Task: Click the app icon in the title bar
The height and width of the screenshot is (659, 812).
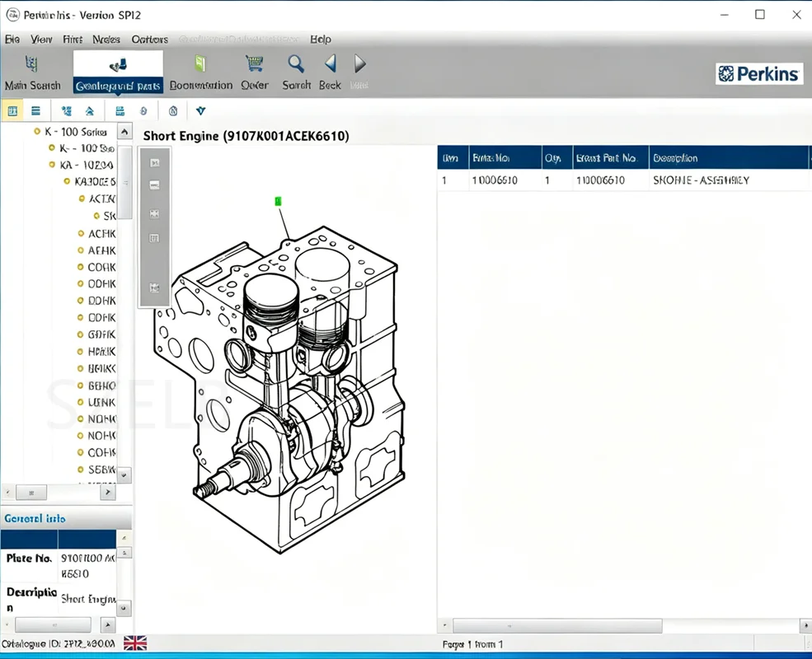Action: [12, 15]
